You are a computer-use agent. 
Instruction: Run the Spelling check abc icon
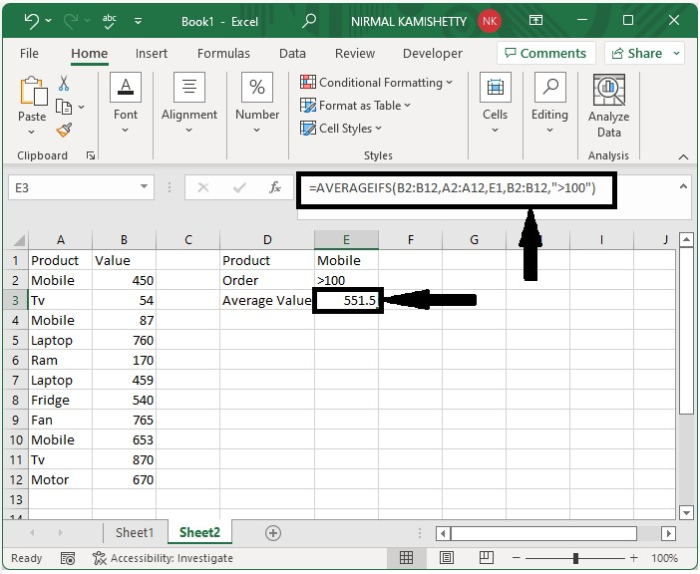point(109,21)
